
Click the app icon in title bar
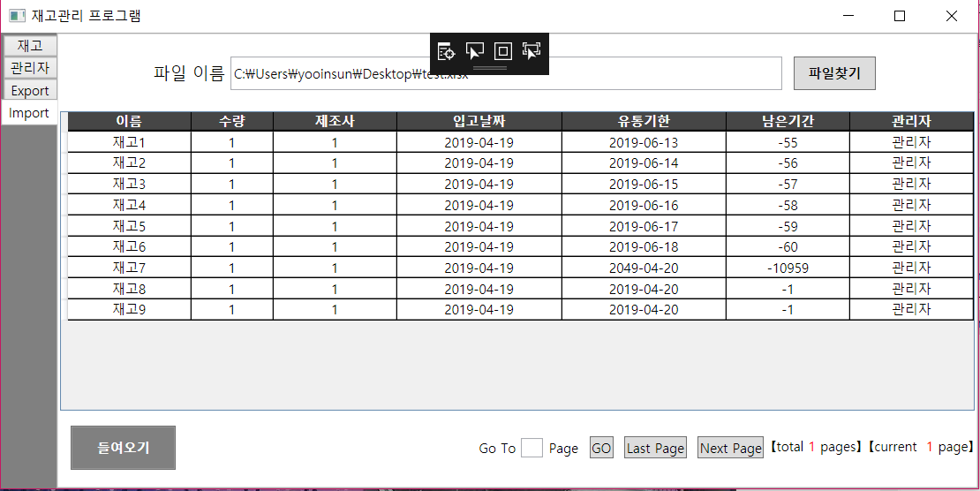click(x=17, y=16)
